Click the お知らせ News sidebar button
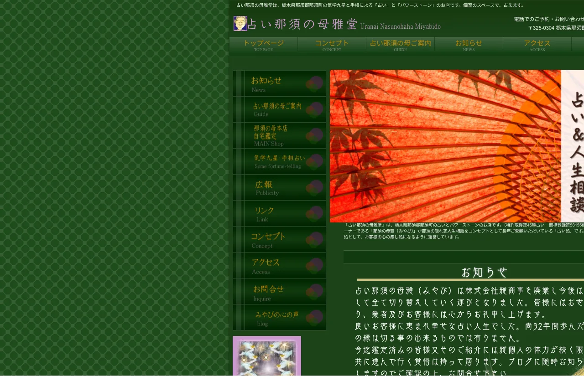 (280, 83)
